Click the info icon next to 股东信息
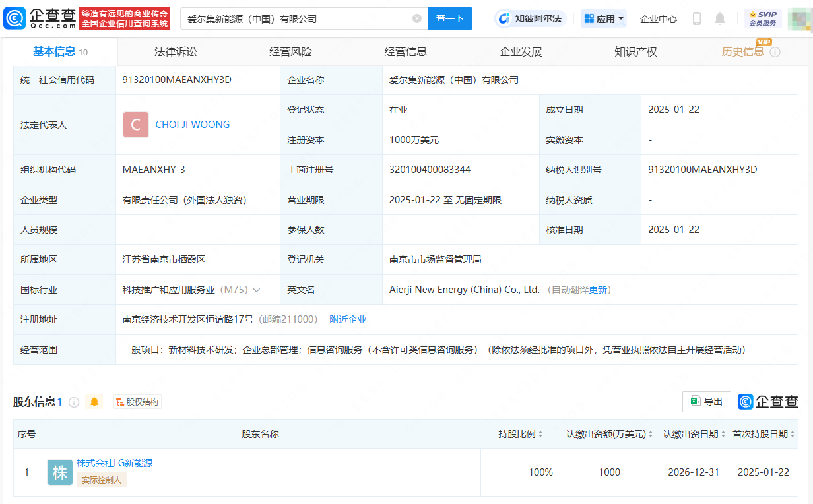The image size is (813, 504). click(74, 402)
